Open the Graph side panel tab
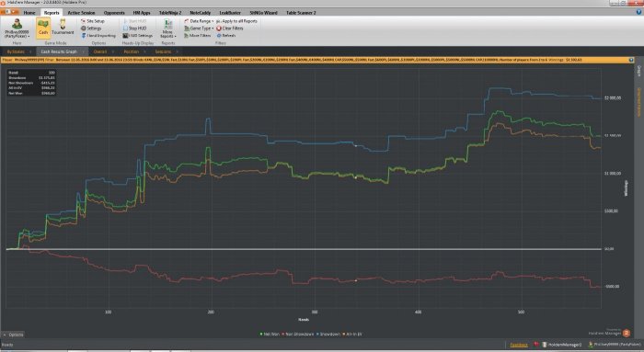This screenshot has width=644, height=352. point(638,71)
